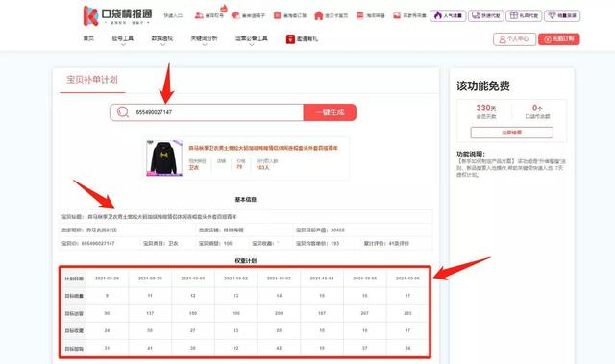
Task: Select the third row header in weight table
Action: 74,313
